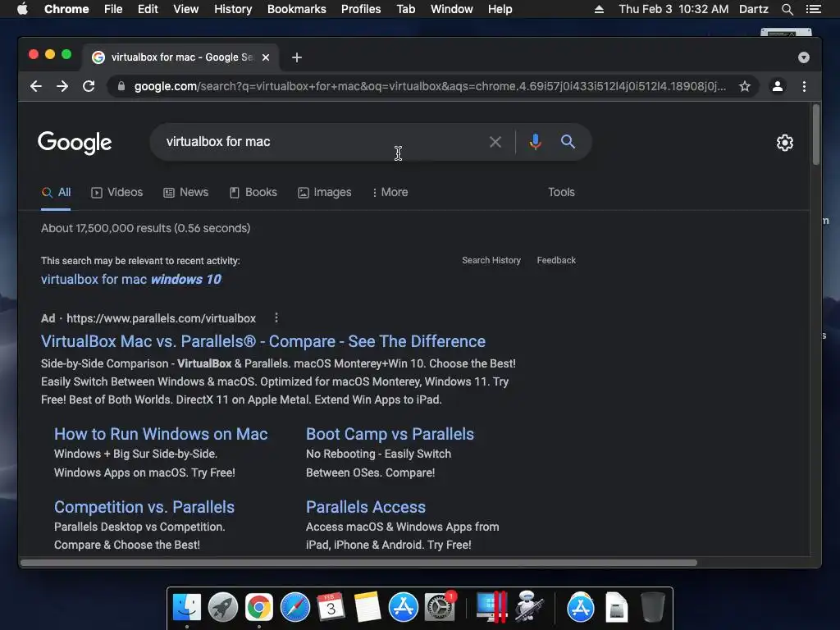Open Notification Center in the menu bar
Viewport: 840px width, 630px height.
(x=813, y=9)
